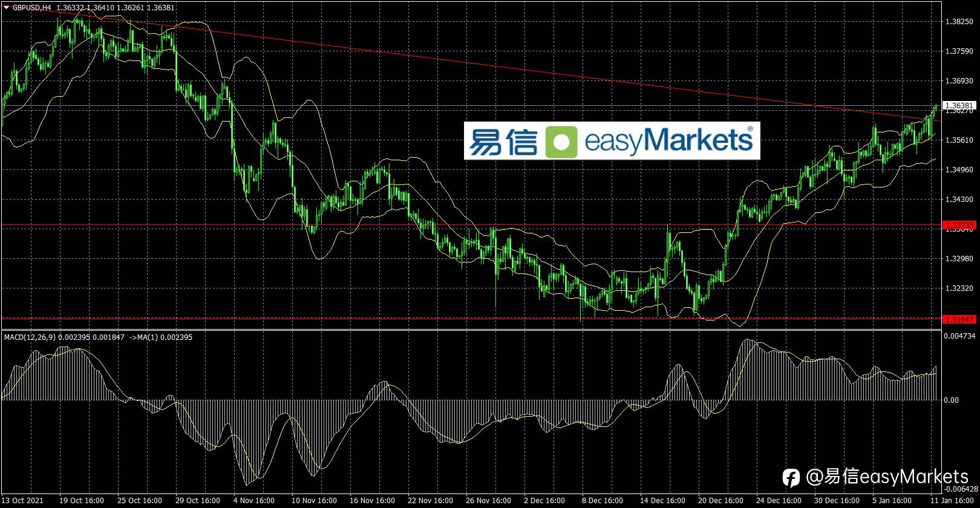Click the 1.35610 price axis value
980x508 pixels.
pos(959,140)
